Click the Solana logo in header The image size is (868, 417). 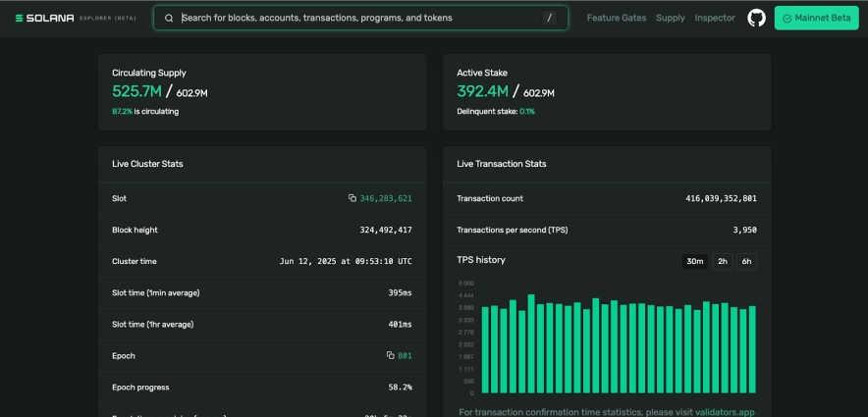pos(44,18)
